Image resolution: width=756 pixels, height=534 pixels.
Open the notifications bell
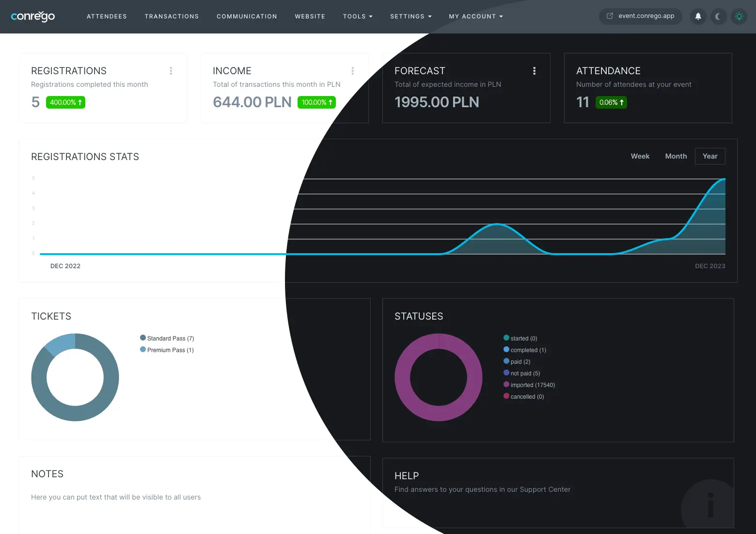698,16
